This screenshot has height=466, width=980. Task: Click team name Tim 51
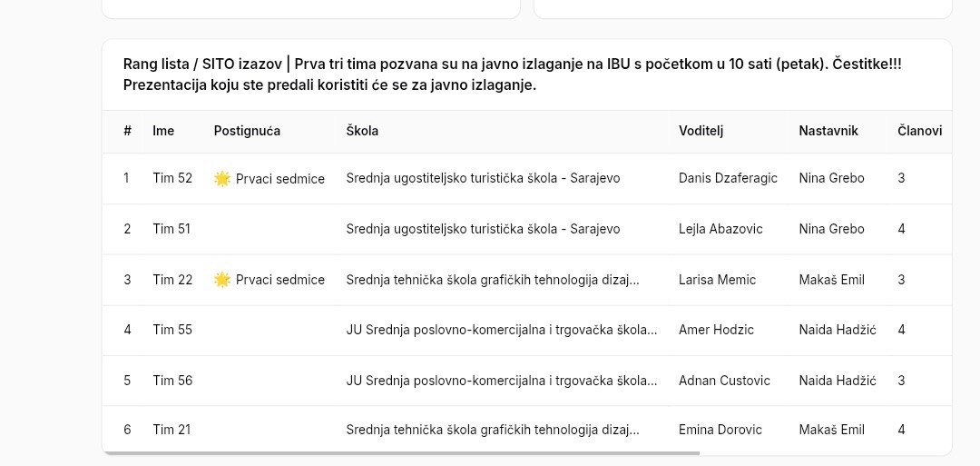171,229
